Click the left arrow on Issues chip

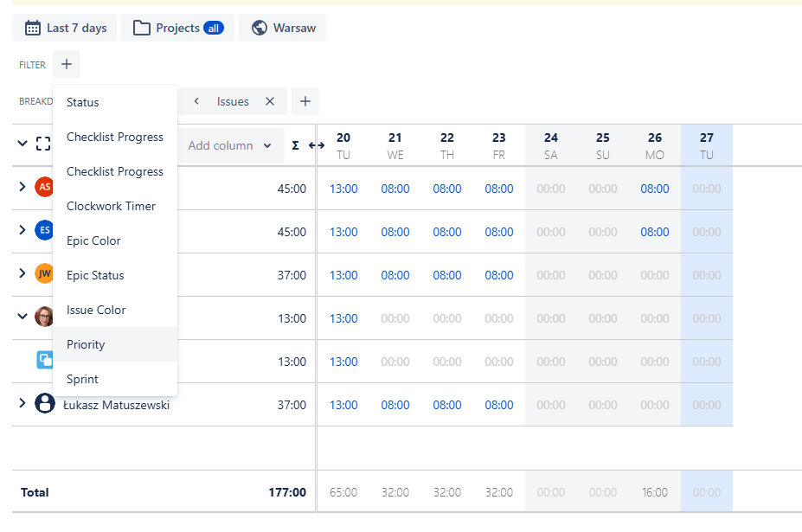196,101
